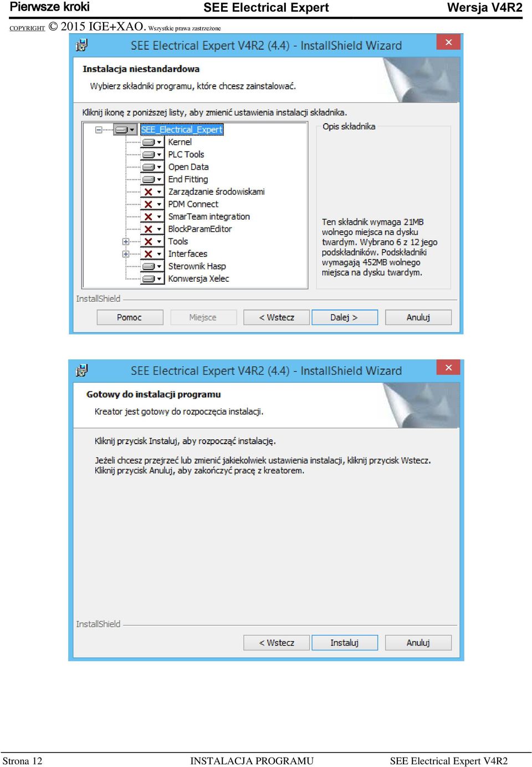532x767 pixels.
Task: Select the Konwersja Xelec component label
Action: (x=198, y=279)
